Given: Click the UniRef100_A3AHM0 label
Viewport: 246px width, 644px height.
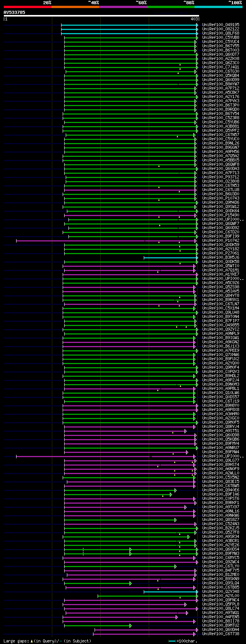Looking at the screenshot, I should [x=221, y=414].
